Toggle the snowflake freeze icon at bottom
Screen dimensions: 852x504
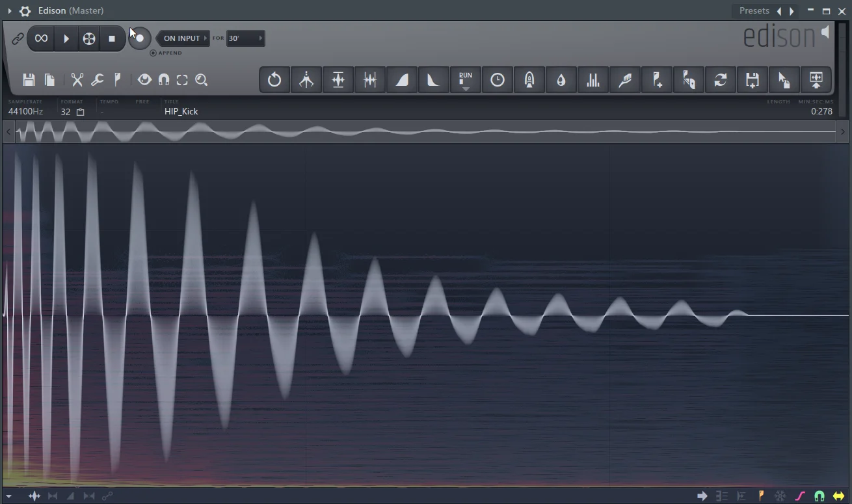pyautogui.click(x=780, y=496)
